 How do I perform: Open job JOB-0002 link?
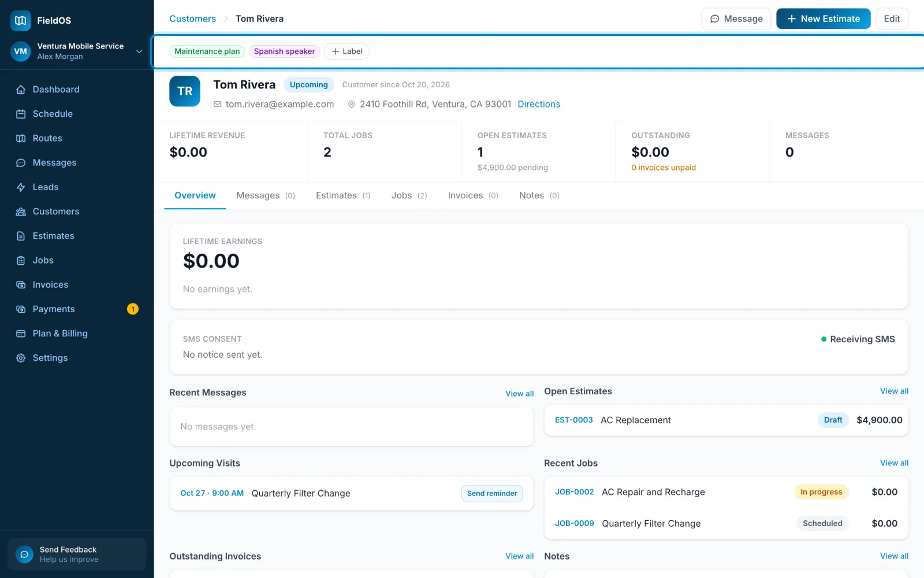tap(575, 492)
